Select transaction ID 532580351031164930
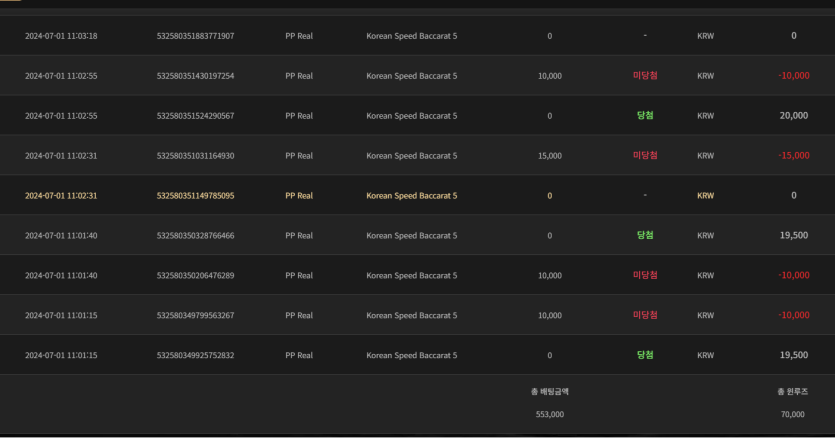This screenshot has height=438, width=835. click(x=195, y=156)
